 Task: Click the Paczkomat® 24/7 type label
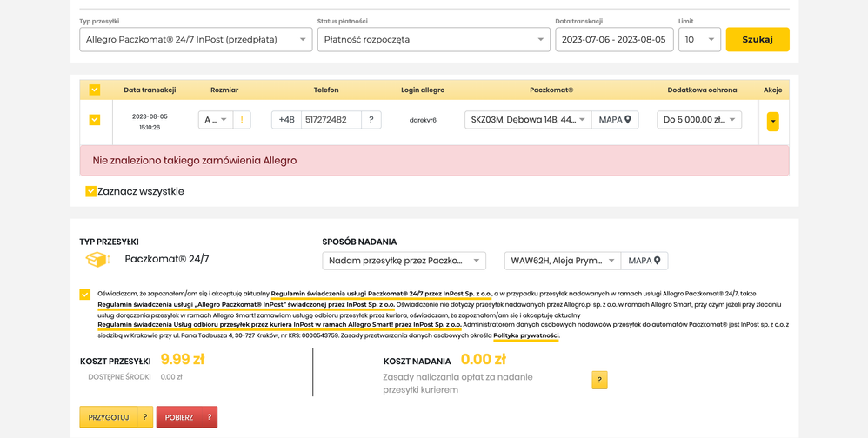click(167, 259)
